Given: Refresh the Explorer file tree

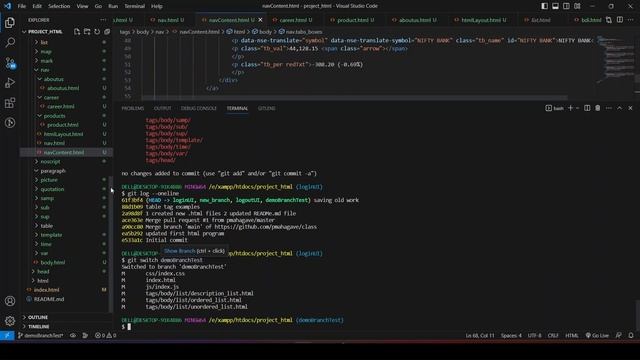Looking at the screenshot, I should pos(97,31).
